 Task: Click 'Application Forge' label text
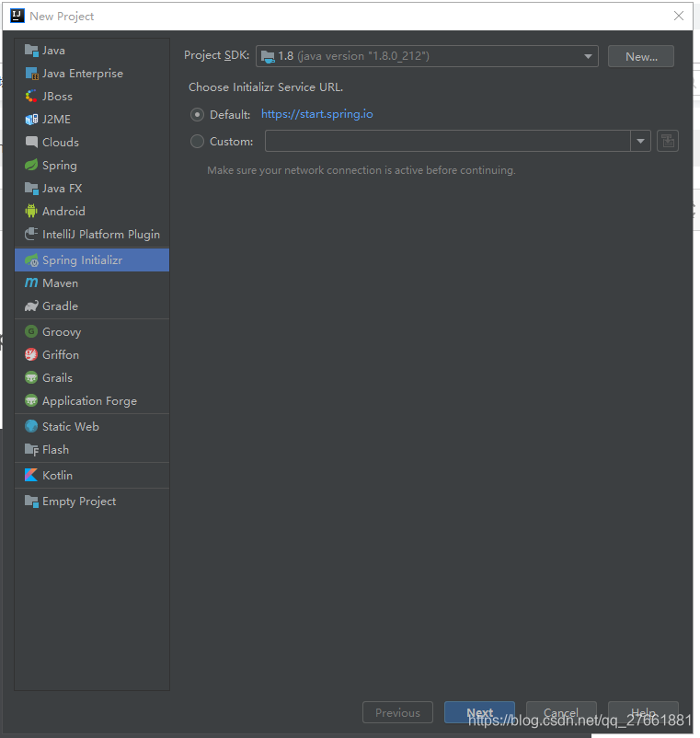89,401
